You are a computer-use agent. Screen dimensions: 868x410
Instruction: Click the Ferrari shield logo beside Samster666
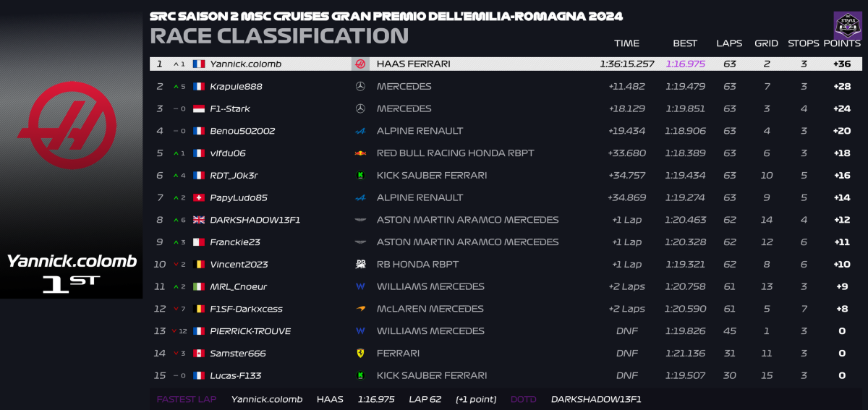(360, 354)
